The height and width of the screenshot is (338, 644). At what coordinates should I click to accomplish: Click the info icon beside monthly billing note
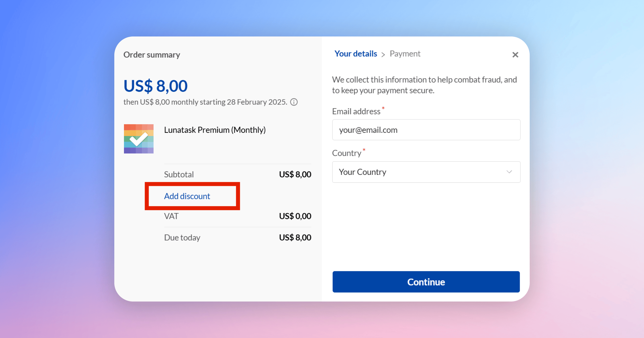tap(294, 102)
